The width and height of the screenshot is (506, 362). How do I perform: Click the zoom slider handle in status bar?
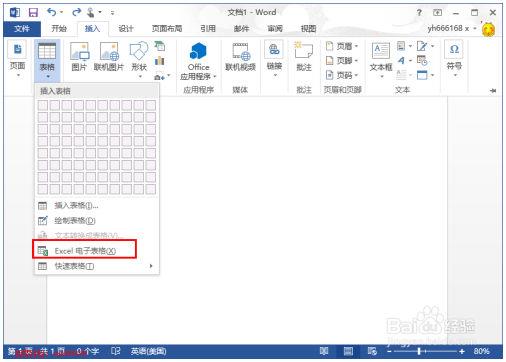[419, 351]
